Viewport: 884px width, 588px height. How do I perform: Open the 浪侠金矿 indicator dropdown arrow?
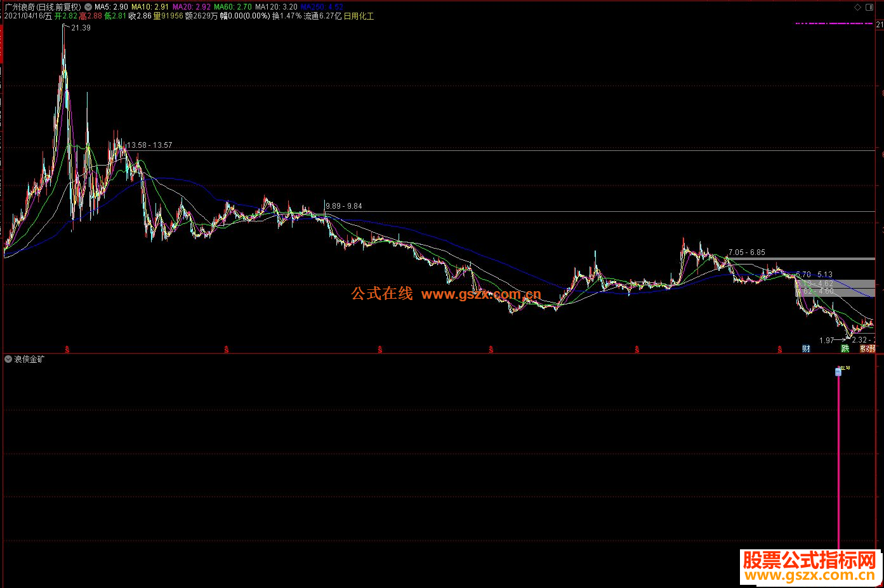pos(8,359)
